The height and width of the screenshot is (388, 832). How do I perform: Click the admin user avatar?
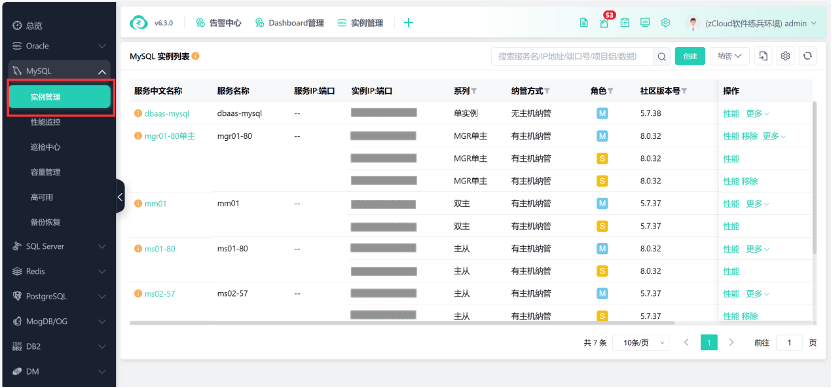[692, 23]
